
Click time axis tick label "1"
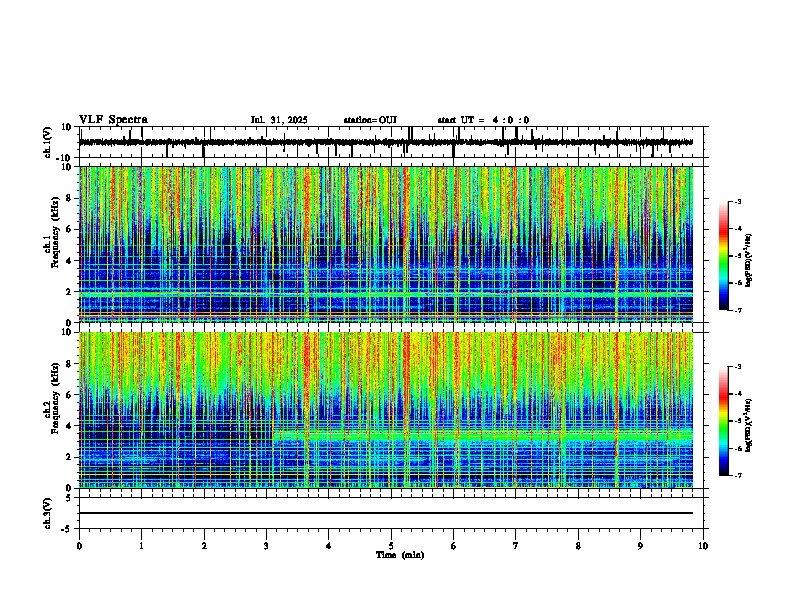tap(141, 546)
